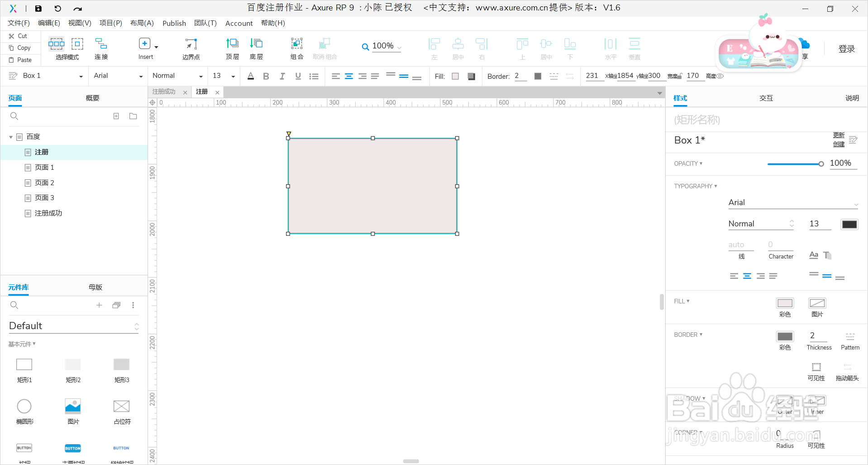Viewport: 868px width, 465px height.
Task: Open widget library options three-dot menu
Action: tap(133, 305)
